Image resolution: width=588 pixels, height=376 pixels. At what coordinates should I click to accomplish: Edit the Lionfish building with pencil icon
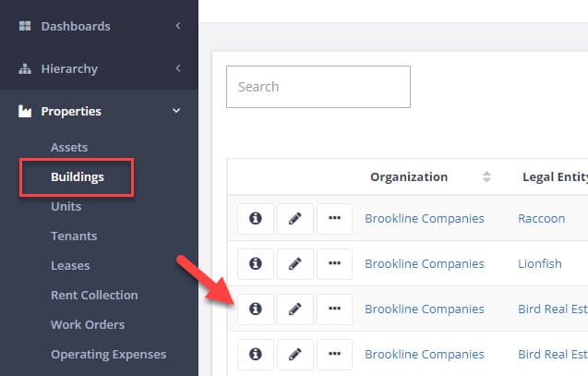295,264
